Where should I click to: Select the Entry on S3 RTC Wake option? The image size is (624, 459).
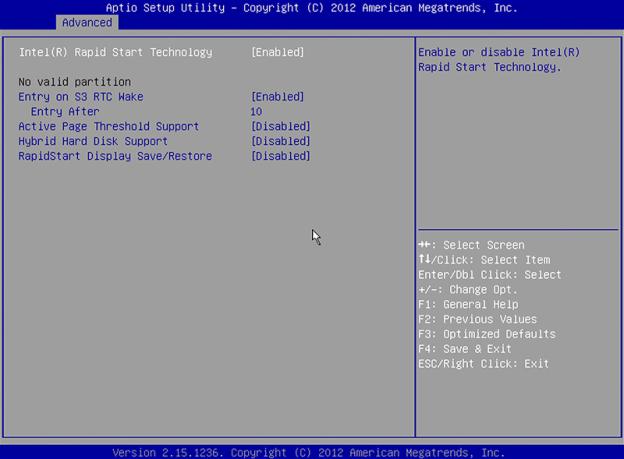pos(81,97)
